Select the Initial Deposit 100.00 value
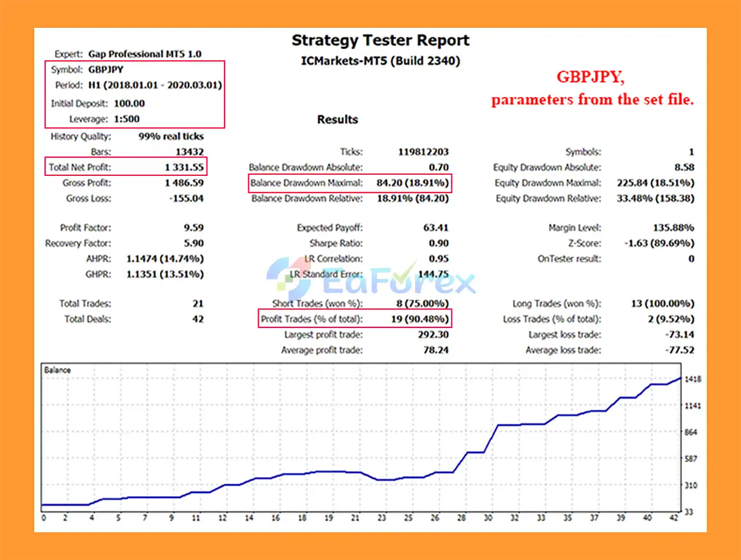The height and width of the screenshot is (560, 741). [129, 104]
